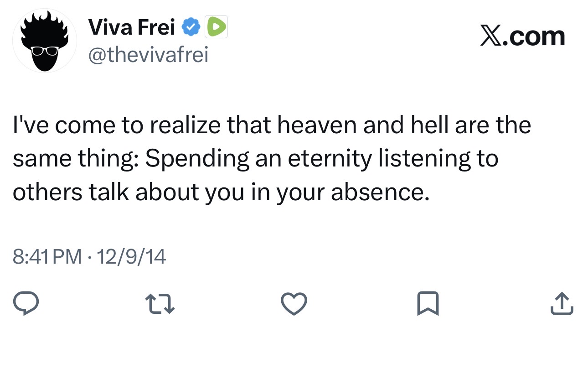This screenshot has width=588, height=369.
Task: Like the tweet with the heart icon
Action: (x=294, y=304)
